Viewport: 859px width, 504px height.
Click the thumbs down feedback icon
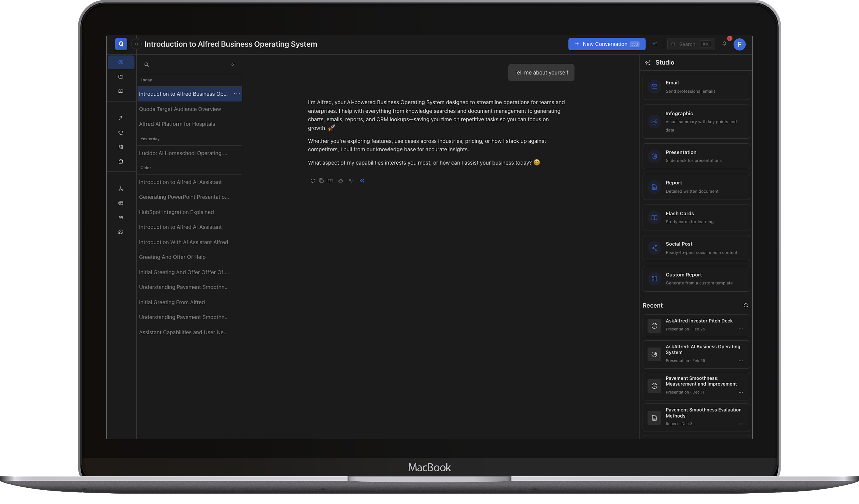351,180
